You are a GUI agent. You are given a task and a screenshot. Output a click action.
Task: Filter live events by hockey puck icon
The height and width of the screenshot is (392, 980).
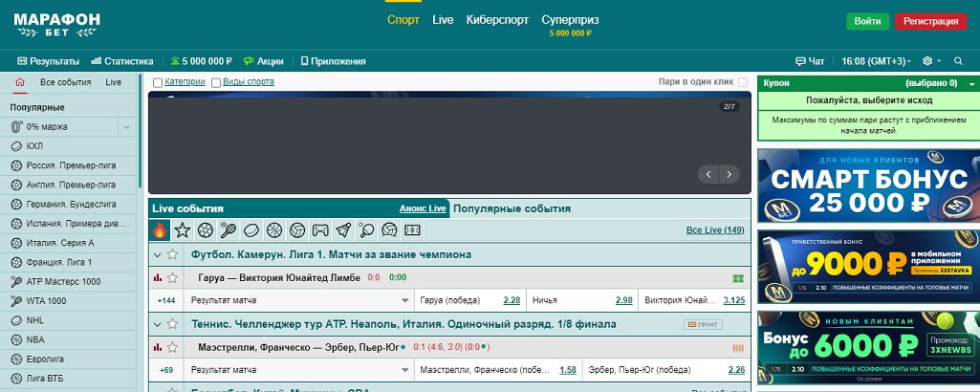pyautogui.click(x=250, y=230)
